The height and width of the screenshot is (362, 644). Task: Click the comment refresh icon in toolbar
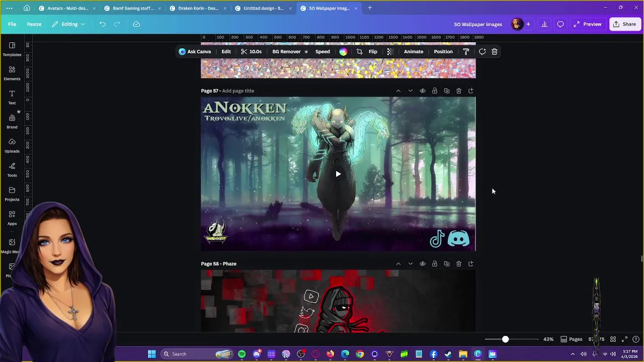[482, 52]
